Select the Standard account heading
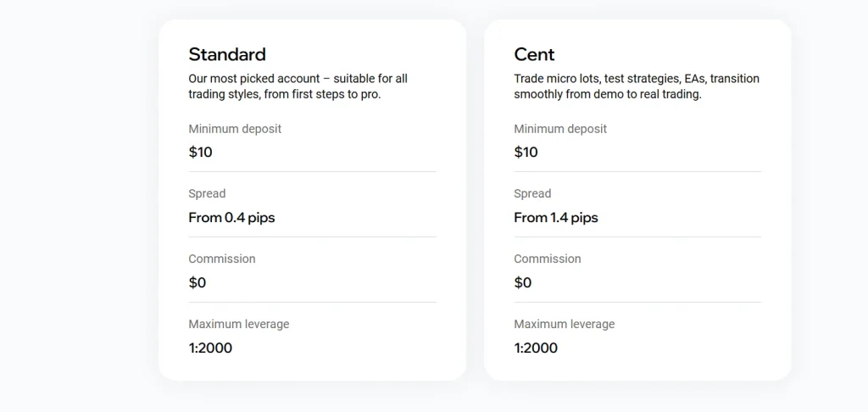This screenshot has height=412, width=868. [227, 54]
